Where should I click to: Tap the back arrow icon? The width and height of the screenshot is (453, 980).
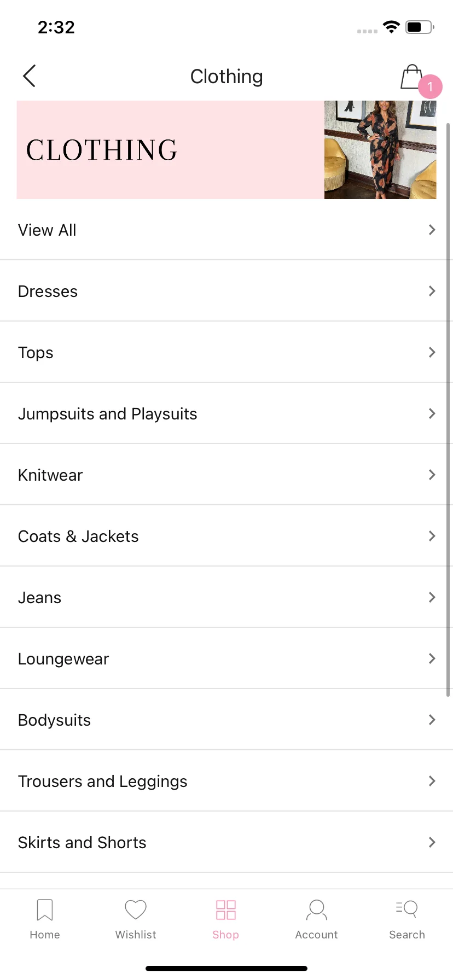[x=30, y=76]
